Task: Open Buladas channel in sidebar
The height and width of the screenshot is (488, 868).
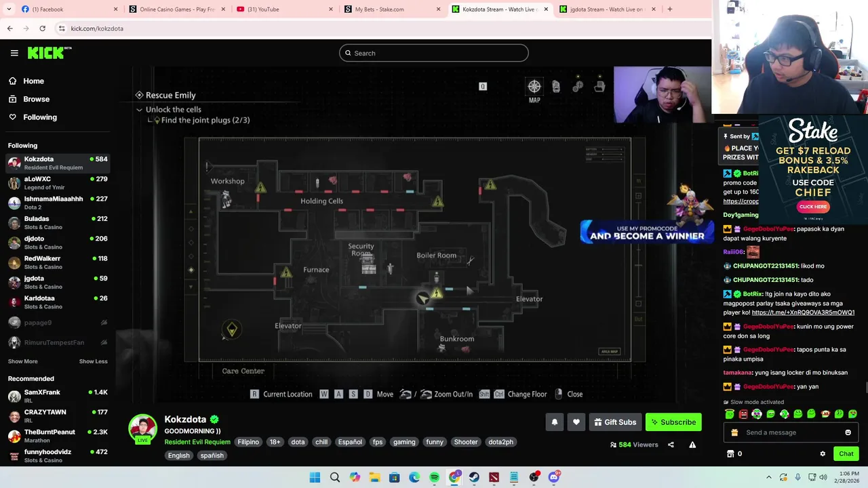Action: click(58, 223)
